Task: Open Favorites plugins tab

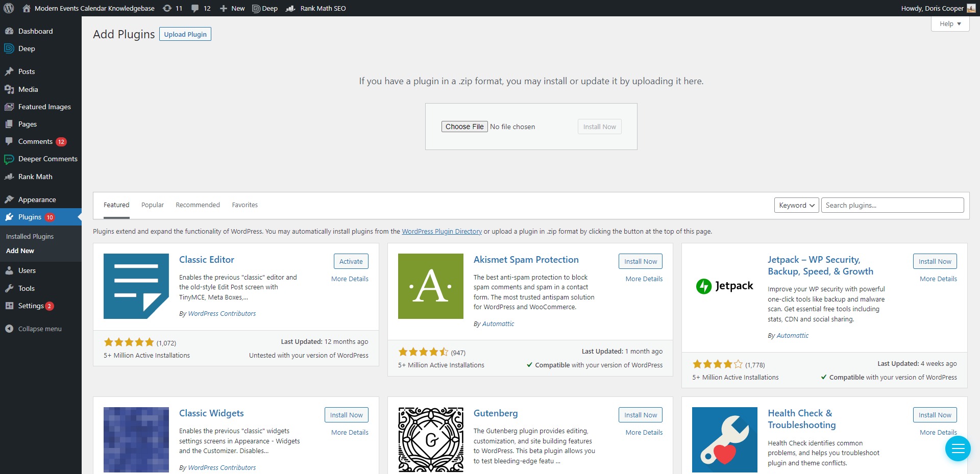Action: [244, 205]
